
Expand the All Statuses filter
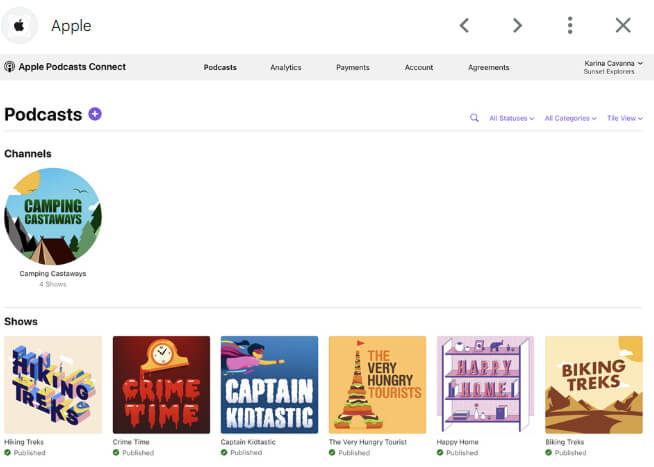point(512,118)
